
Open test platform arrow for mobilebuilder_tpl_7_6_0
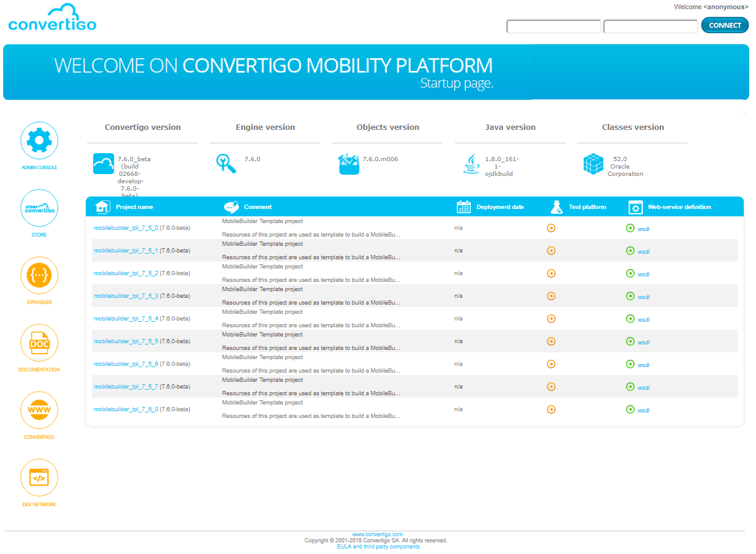tap(551, 409)
